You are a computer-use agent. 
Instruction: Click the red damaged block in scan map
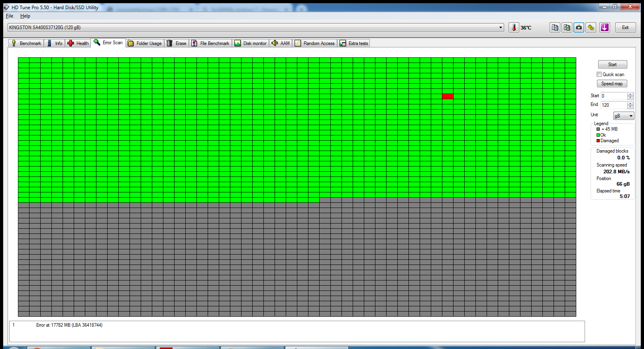(x=448, y=96)
